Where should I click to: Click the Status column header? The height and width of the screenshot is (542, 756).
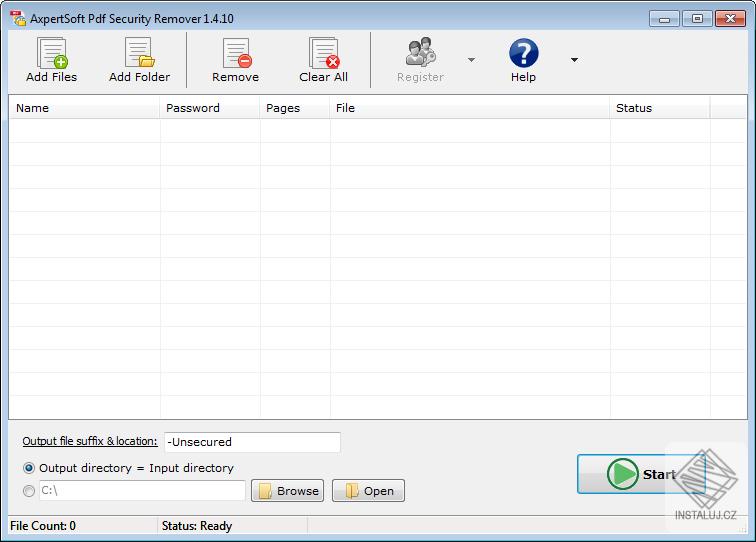click(660, 108)
